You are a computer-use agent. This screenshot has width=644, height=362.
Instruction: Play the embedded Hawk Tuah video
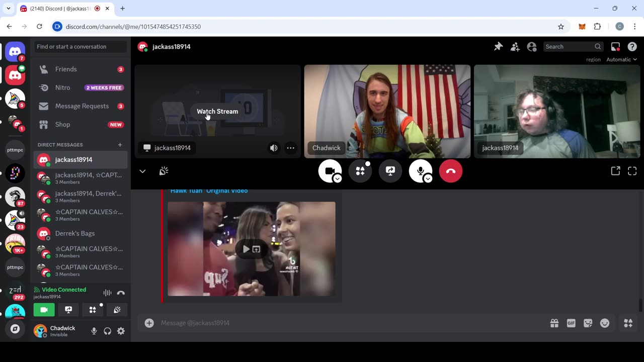(x=246, y=249)
